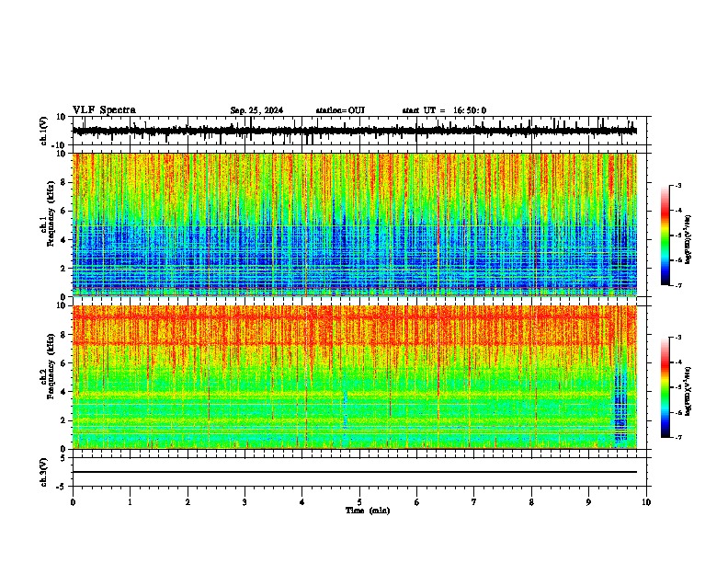728x563 pixels.
Task: Click the VLF Spectra title text
Action: (104, 110)
